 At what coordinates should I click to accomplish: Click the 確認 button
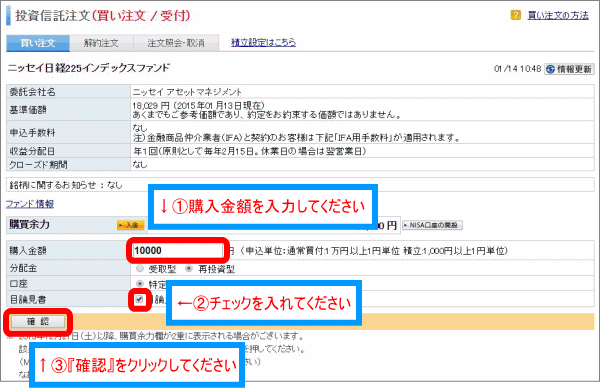pyautogui.click(x=38, y=321)
